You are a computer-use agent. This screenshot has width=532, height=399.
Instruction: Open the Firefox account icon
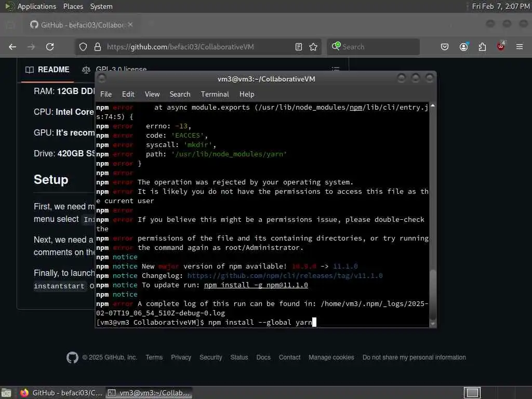click(x=464, y=46)
